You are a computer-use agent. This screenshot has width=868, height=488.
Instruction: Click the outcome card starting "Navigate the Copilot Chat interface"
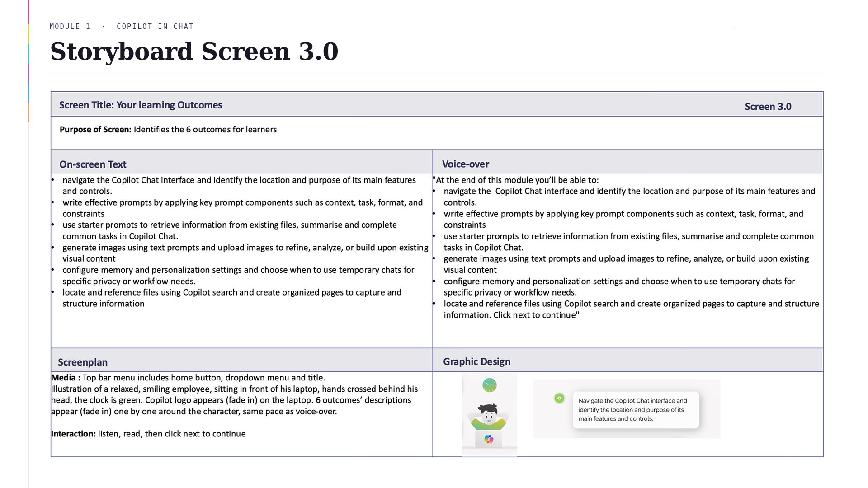pyautogui.click(x=636, y=410)
